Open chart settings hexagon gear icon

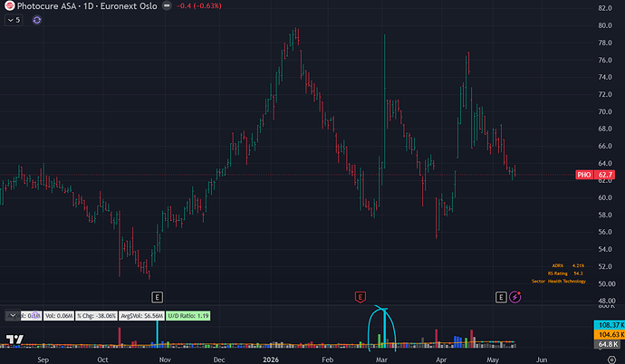pyautogui.click(x=611, y=359)
